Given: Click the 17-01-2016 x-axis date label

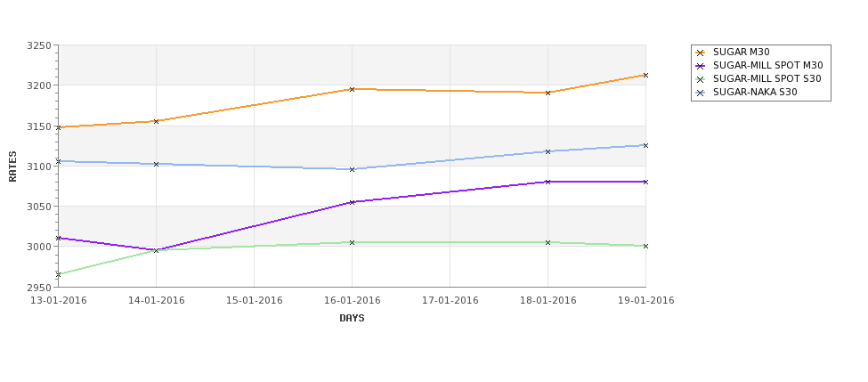Looking at the screenshot, I should click(x=450, y=301).
